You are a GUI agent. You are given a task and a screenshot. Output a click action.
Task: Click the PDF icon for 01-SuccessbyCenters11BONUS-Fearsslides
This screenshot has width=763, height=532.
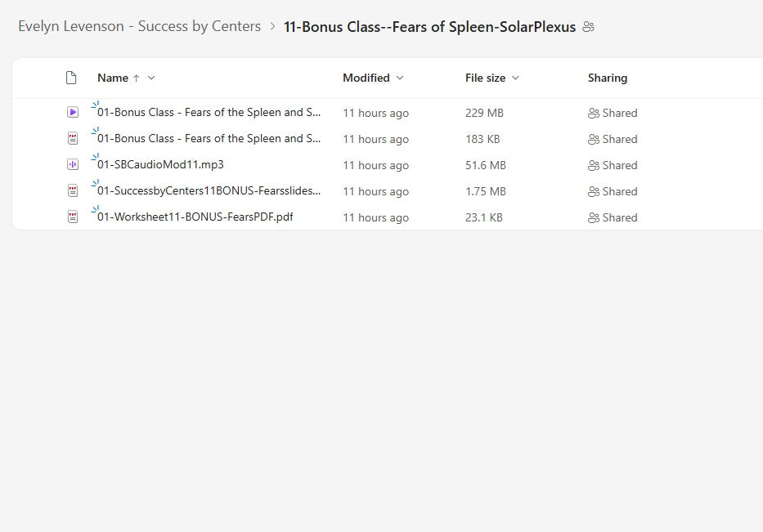point(73,191)
